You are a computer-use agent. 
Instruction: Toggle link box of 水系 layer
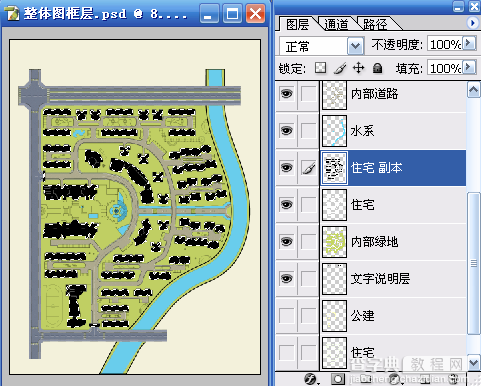pos(309,131)
